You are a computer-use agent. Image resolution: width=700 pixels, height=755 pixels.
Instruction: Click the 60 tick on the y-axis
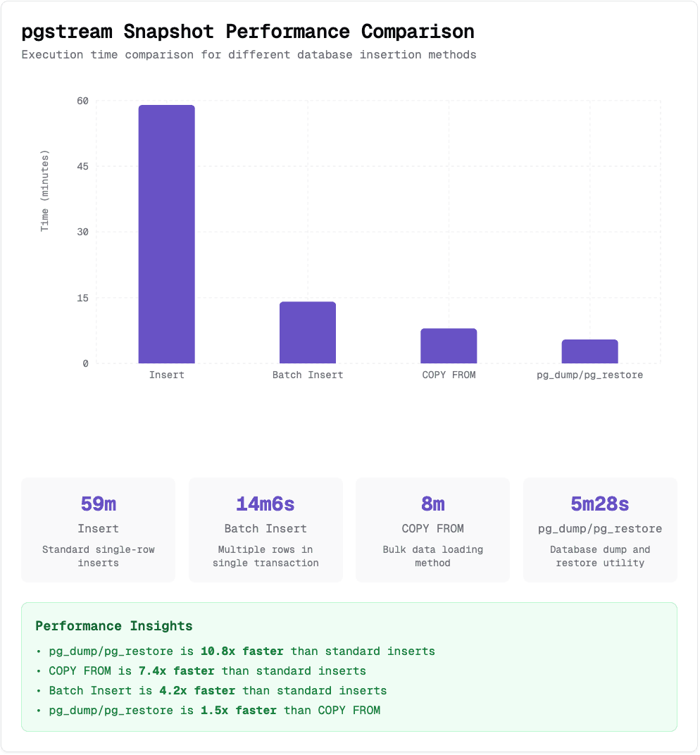83,101
